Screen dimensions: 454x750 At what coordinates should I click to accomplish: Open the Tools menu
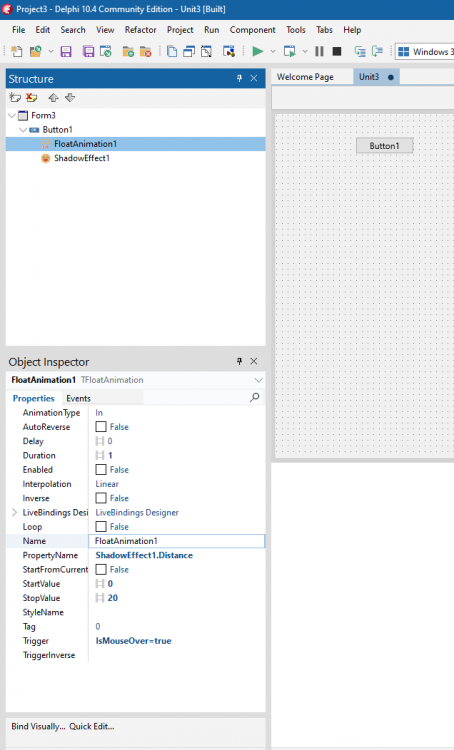click(x=296, y=30)
